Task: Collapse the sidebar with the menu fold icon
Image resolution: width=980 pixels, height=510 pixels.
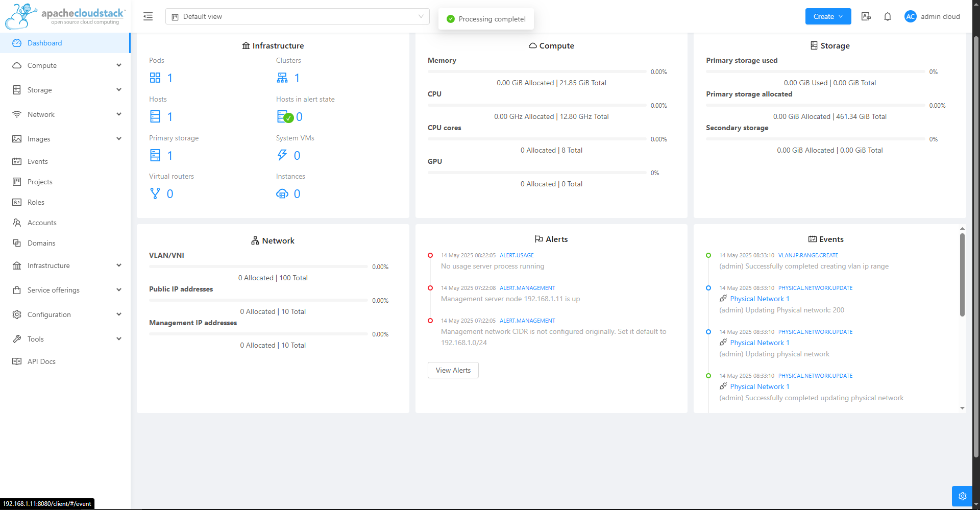Action: [x=148, y=16]
